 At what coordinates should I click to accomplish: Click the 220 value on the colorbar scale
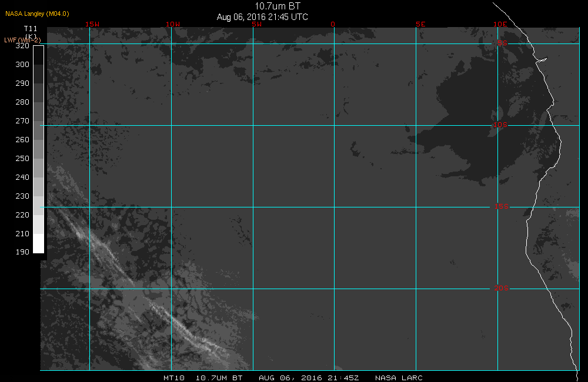22,215
